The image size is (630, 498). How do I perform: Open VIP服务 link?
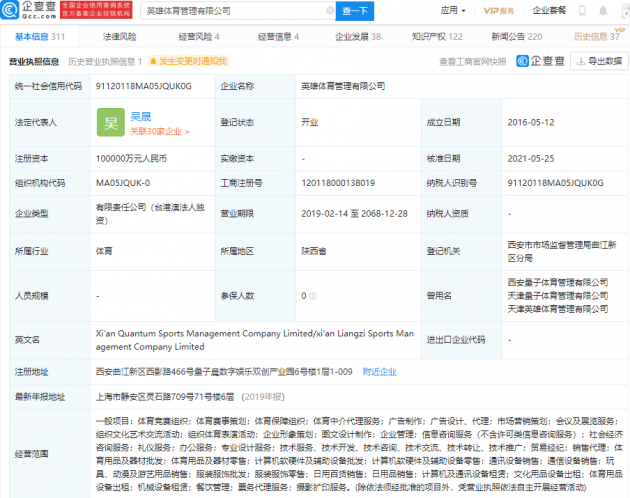coord(499,11)
